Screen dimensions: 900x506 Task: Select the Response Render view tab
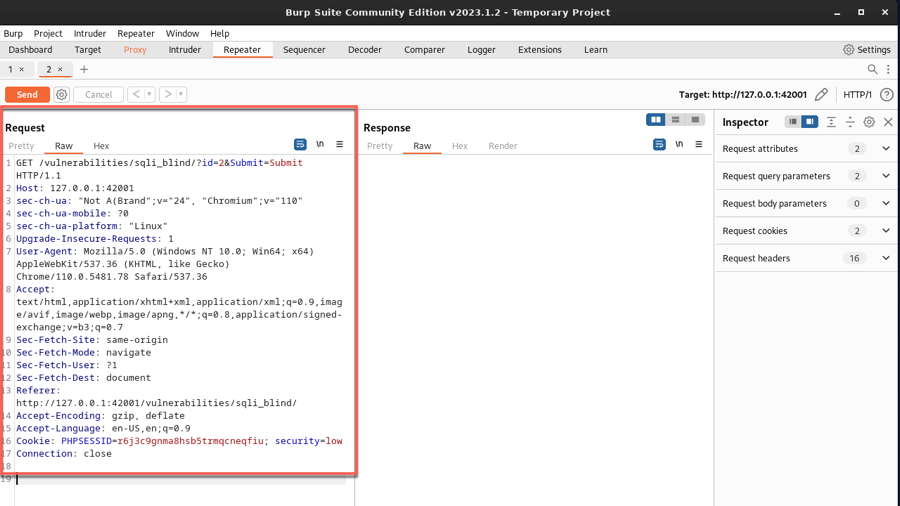tap(503, 146)
